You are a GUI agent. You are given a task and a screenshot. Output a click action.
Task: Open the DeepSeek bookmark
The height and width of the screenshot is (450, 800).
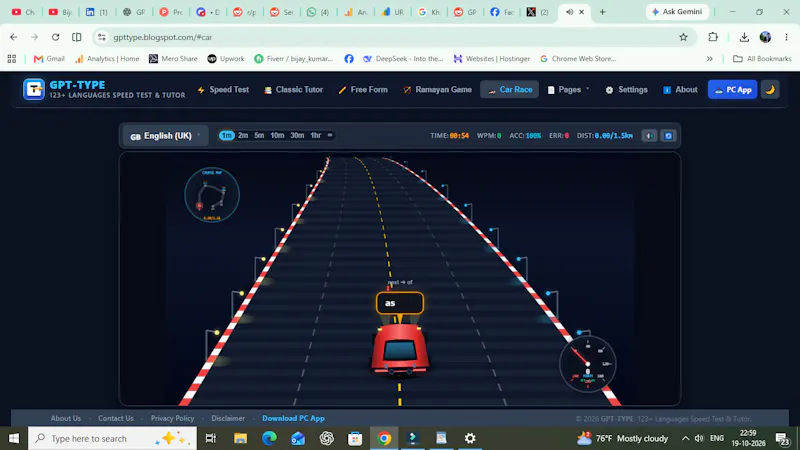(x=403, y=59)
